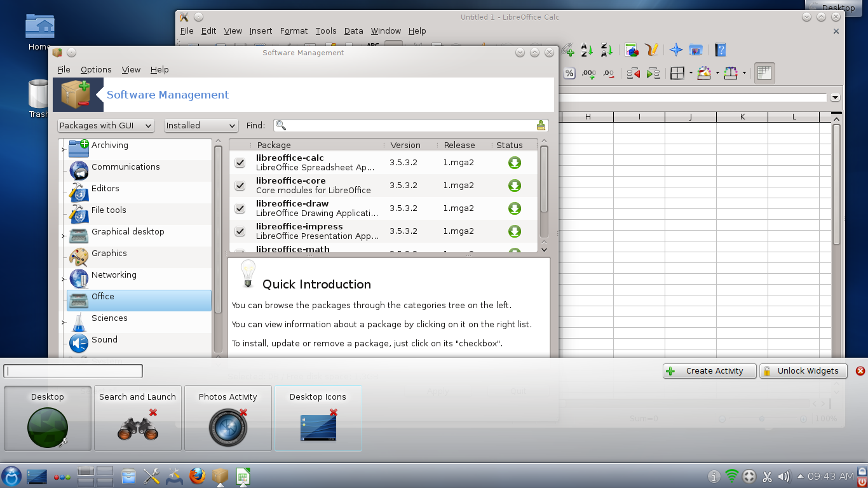Click the Create Activity button

709,371
